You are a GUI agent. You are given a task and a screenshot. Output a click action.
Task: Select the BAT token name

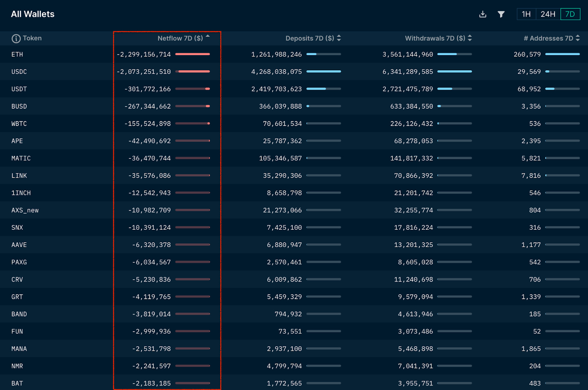tap(17, 383)
